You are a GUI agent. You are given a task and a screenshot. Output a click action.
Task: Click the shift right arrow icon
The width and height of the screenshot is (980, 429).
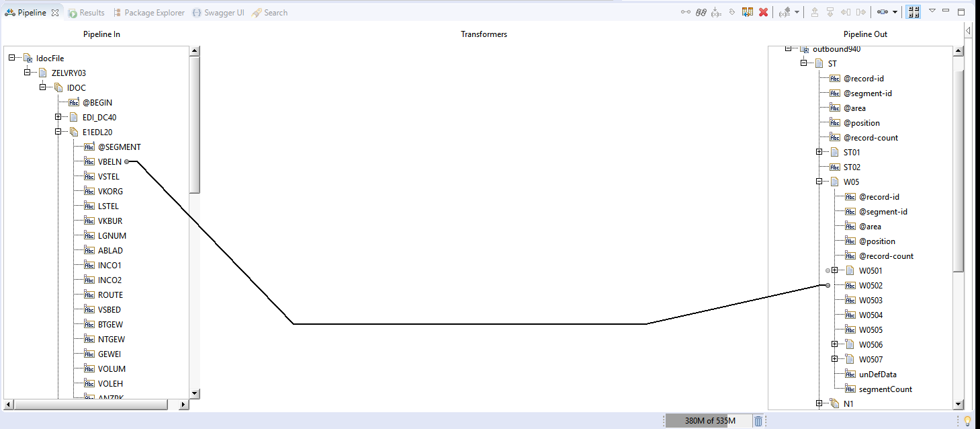click(x=860, y=12)
